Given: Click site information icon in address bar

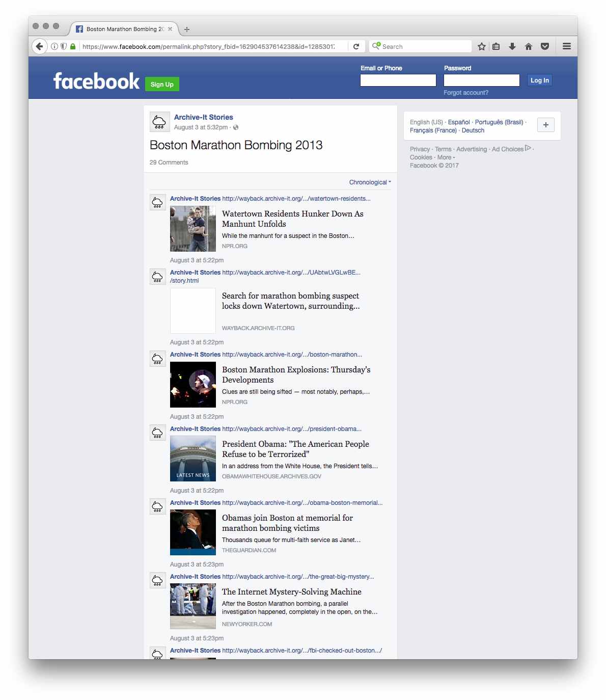Looking at the screenshot, I should [x=54, y=46].
